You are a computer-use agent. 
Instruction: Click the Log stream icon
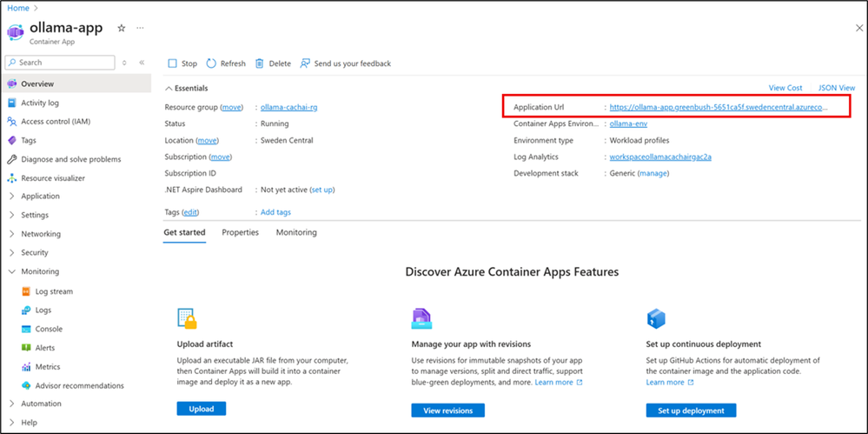pos(26,291)
